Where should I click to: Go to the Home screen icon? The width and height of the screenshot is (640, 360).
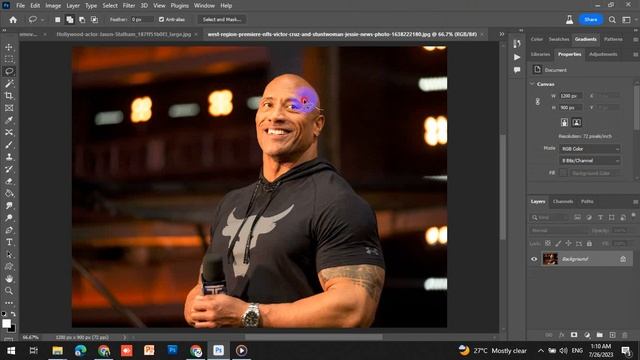coord(13,20)
